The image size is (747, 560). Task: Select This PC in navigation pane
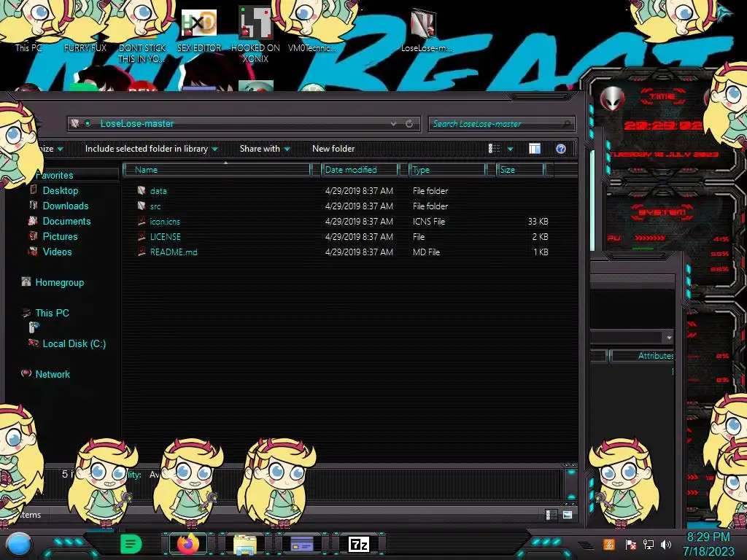(52, 313)
